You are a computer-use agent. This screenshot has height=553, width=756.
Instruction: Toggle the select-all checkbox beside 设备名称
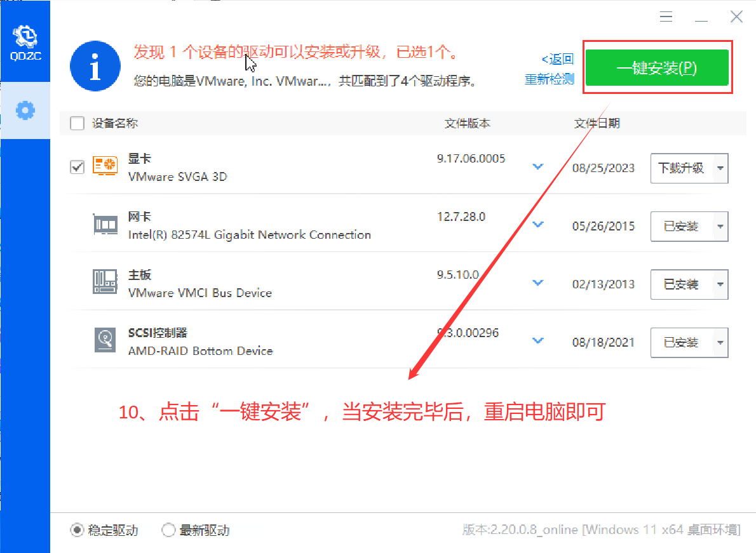(x=77, y=123)
